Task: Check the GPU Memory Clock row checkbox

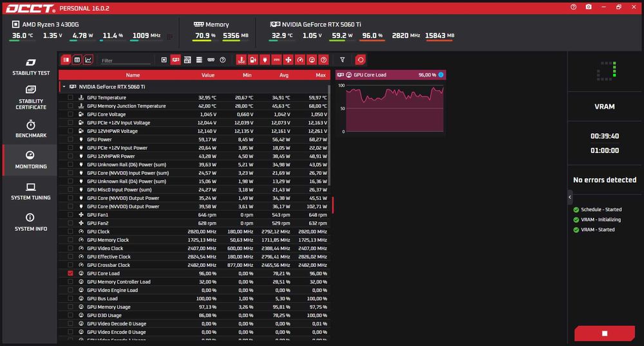Action: 70,240
